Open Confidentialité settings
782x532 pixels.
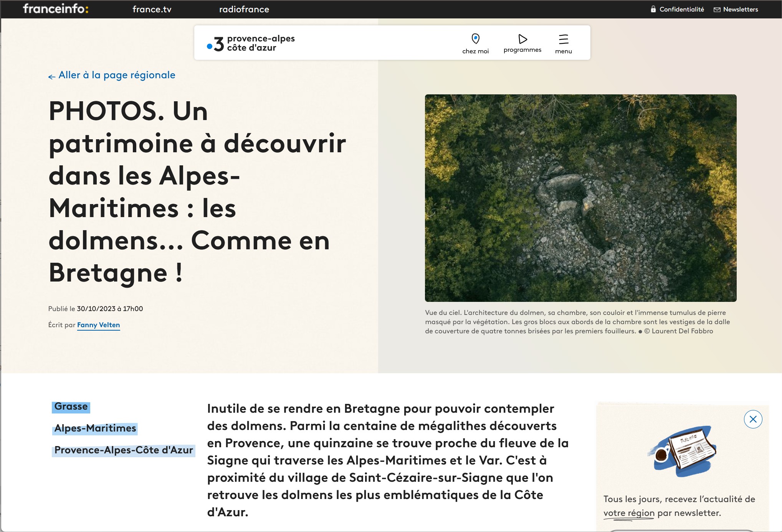pyautogui.click(x=681, y=9)
